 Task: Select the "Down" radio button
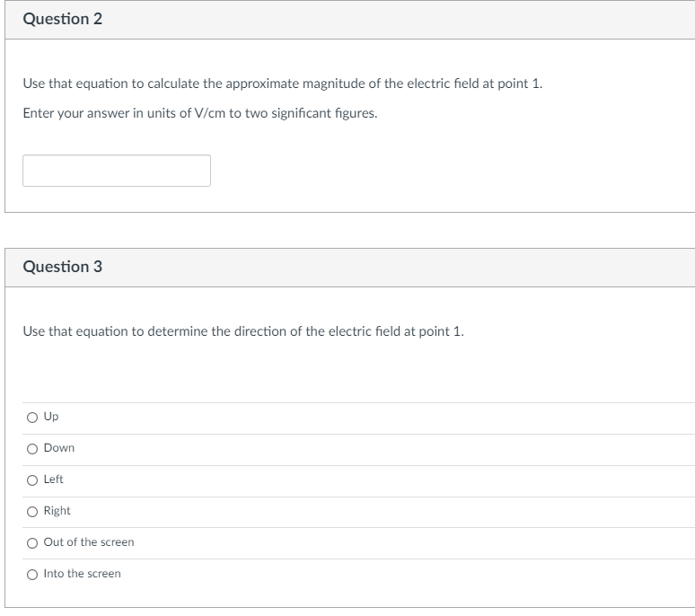point(32,449)
